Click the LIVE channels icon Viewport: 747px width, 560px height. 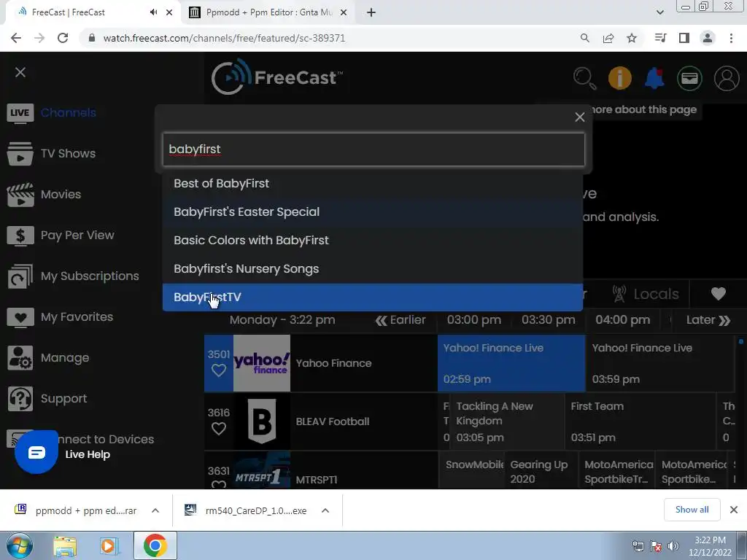click(x=20, y=113)
